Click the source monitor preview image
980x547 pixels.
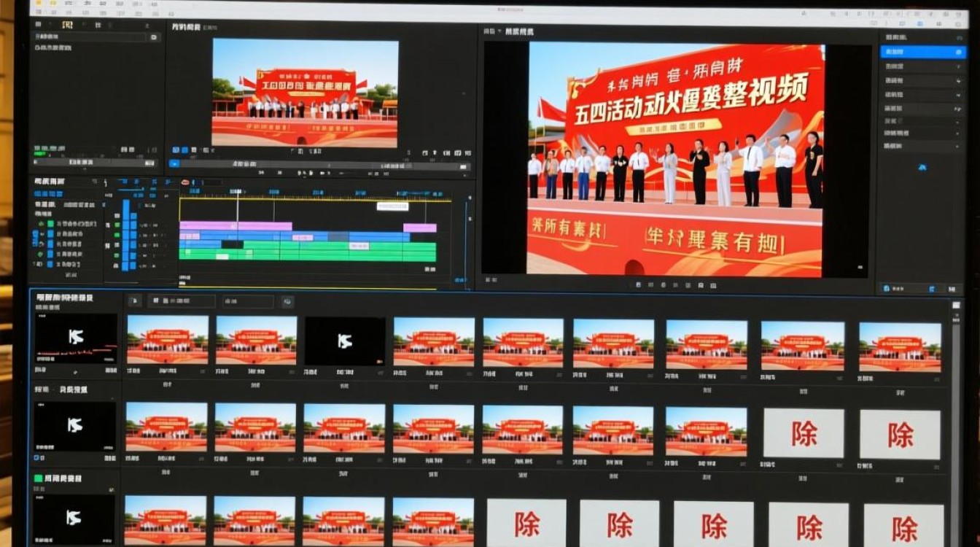point(305,93)
